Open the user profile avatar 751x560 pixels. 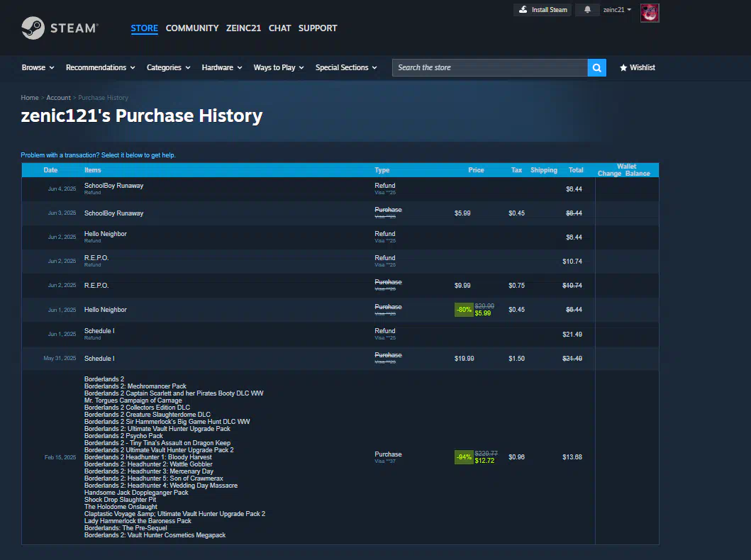click(x=649, y=13)
